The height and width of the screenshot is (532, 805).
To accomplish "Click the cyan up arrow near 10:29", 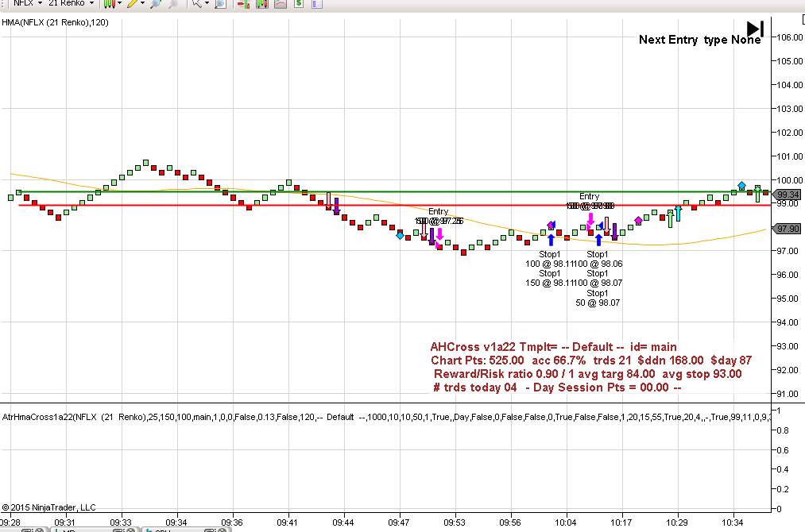I will pyautogui.click(x=678, y=213).
